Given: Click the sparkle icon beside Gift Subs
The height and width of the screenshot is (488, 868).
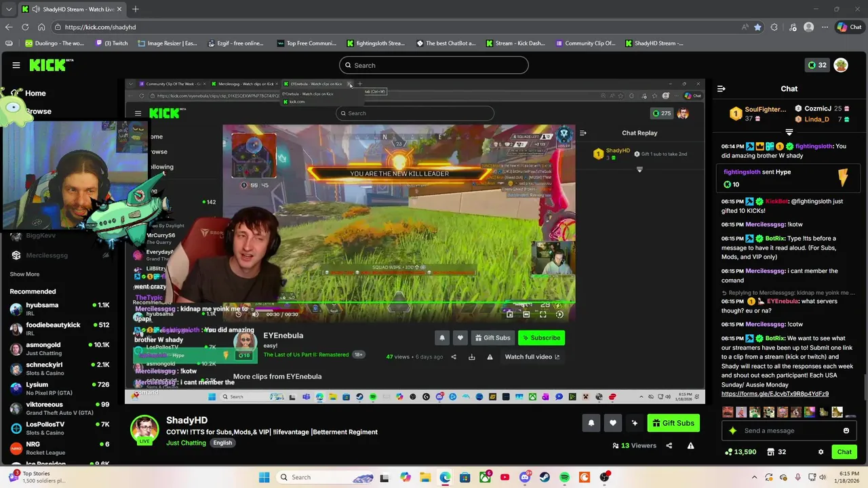Looking at the screenshot, I should coord(634,423).
